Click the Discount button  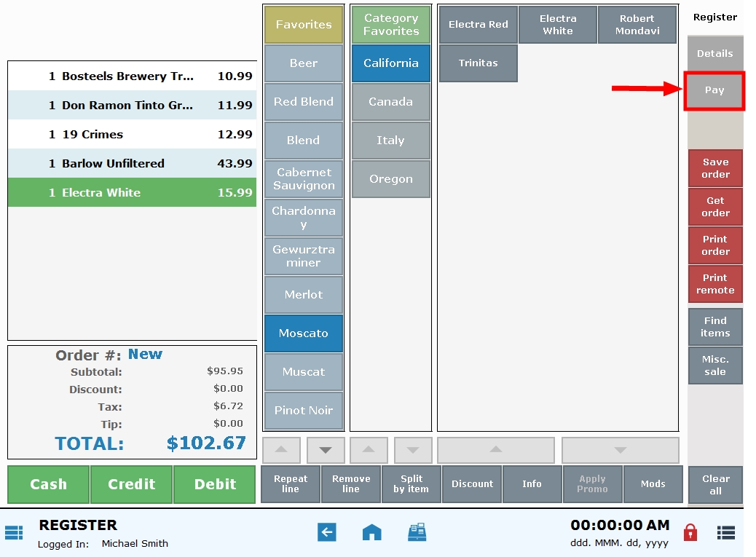point(472,483)
